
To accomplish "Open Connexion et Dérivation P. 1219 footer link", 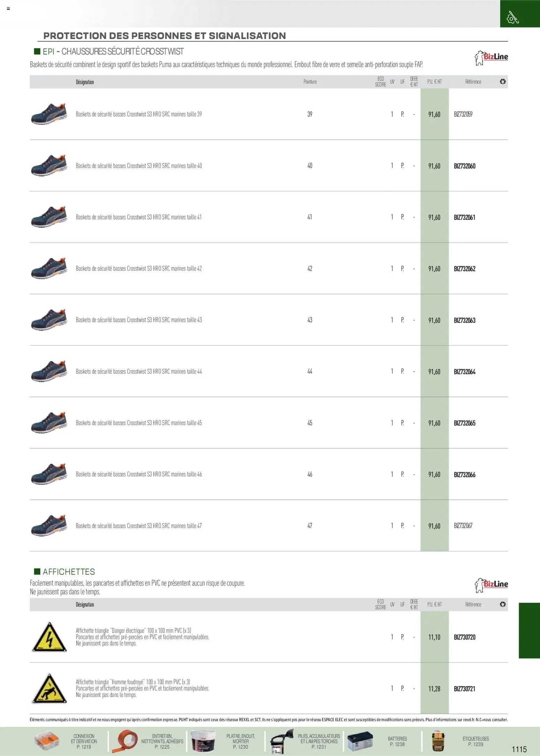I will 84,741.
